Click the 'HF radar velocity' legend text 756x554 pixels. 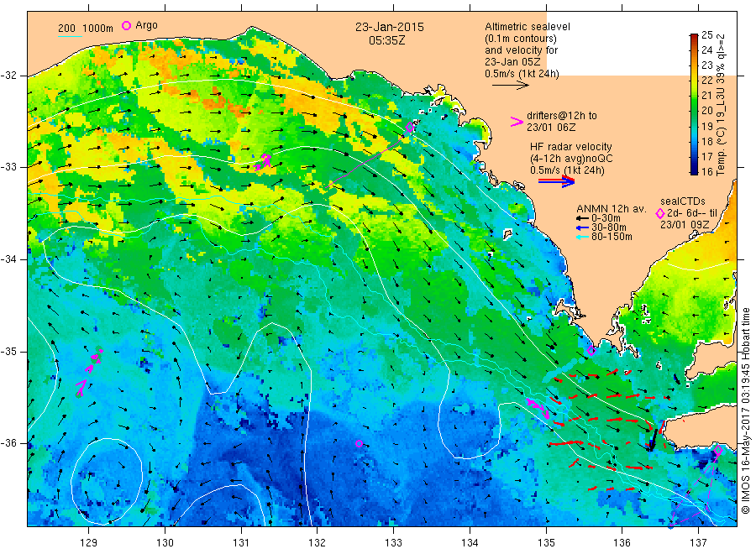click(571, 147)
